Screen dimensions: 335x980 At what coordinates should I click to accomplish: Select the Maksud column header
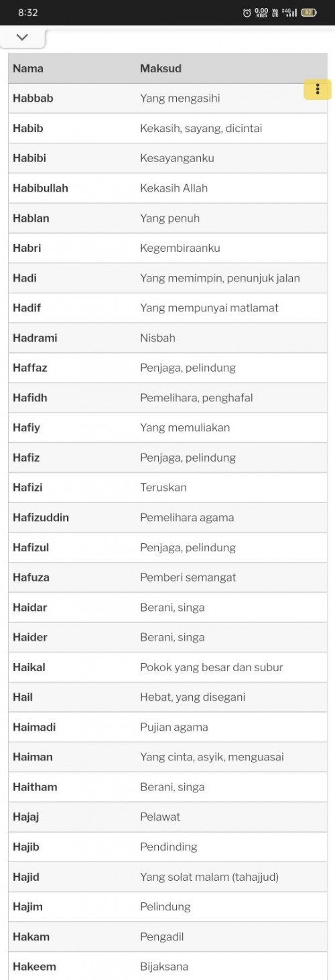click(161, 68)
